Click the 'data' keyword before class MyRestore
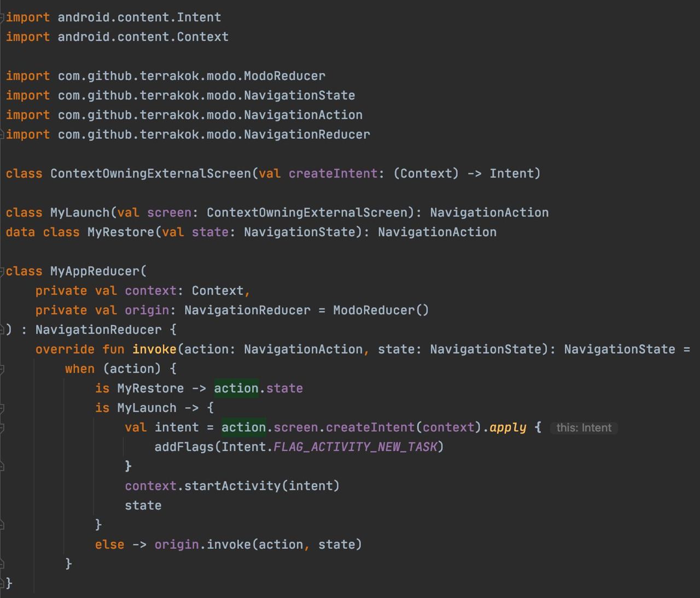700x598 pixels. point(21,232)
